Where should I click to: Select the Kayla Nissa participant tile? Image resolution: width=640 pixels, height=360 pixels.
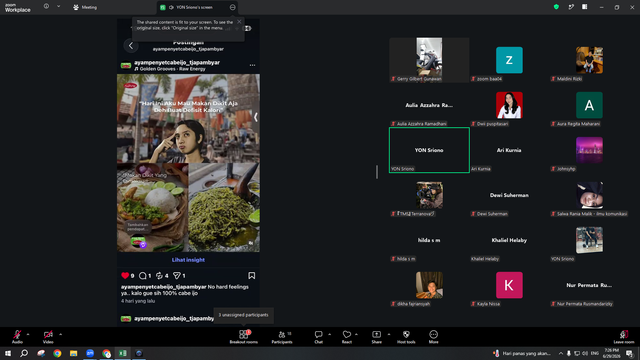click(x=509, y=285)
